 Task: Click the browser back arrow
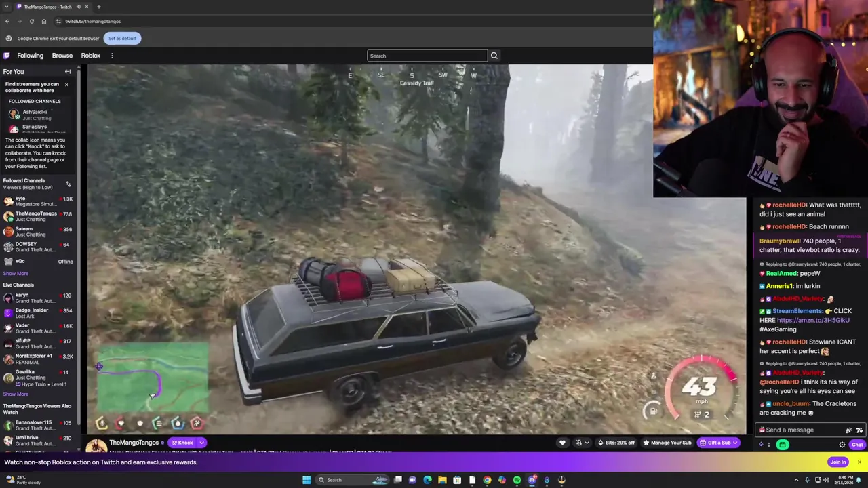[7, 21]
